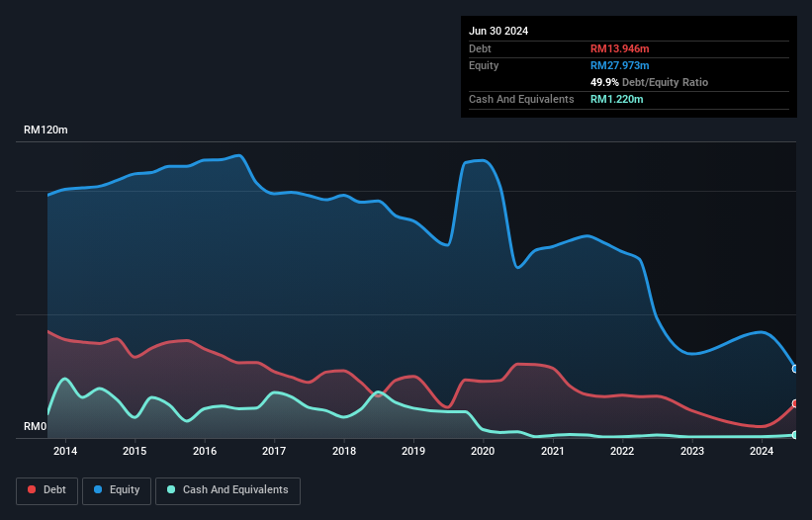The width and height of the screenshot is (812, 520).
Task: Click the RM1.220m cash value
Action: click(617, 99)
